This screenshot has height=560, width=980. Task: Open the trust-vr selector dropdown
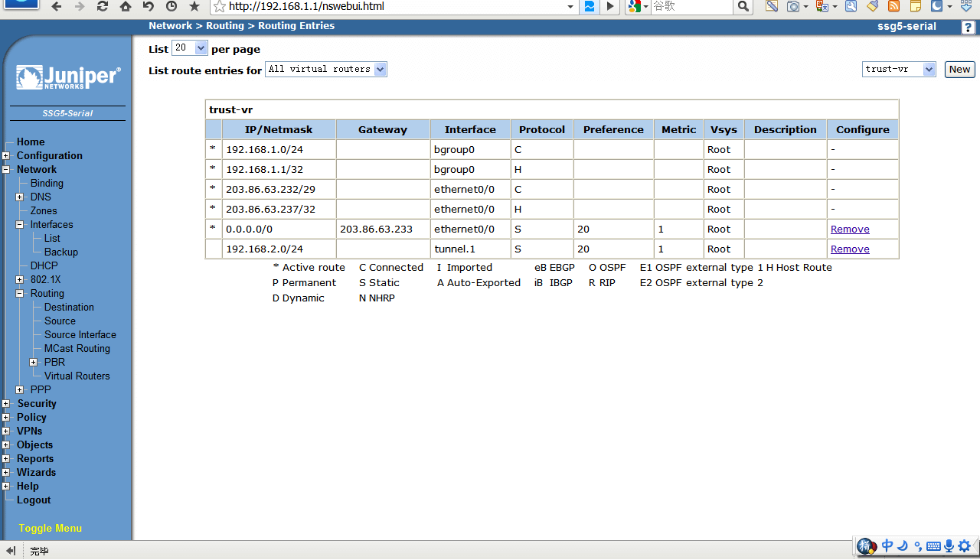pyautogui.click(x=899, y=70)
